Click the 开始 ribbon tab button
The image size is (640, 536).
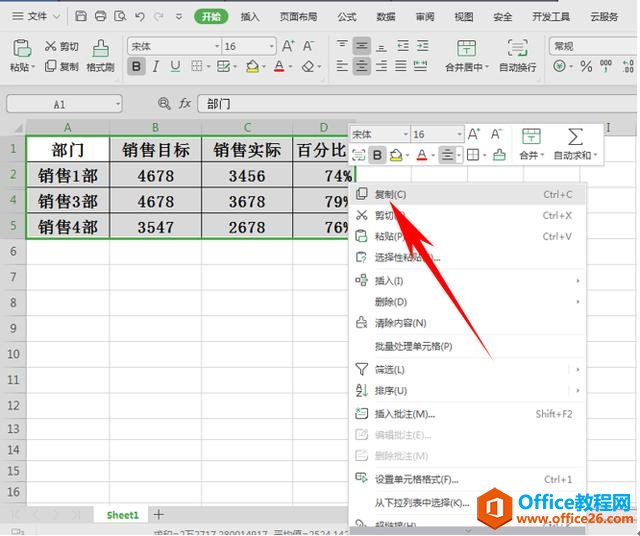coord(210,16)
